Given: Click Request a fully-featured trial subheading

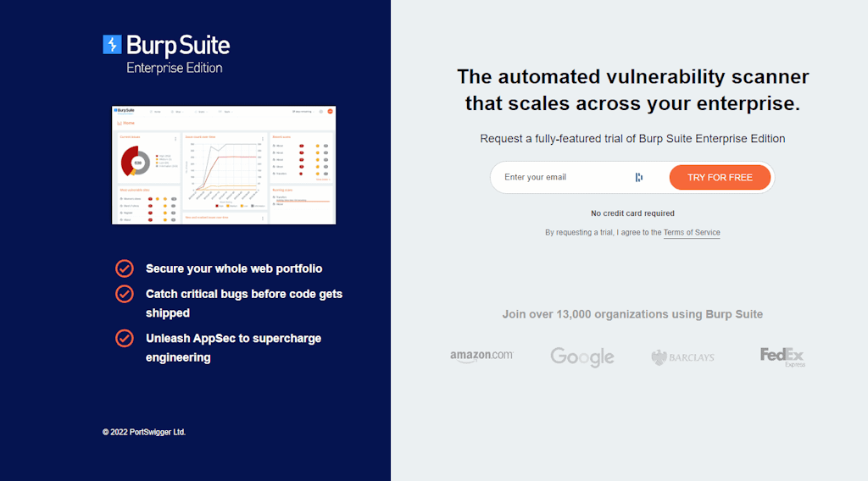Looking at the screenshot, I should (x=632, y=139).
